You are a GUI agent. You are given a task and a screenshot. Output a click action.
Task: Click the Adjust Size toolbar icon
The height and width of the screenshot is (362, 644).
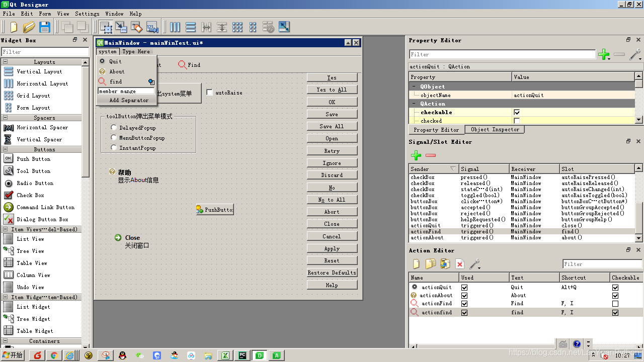284,27
